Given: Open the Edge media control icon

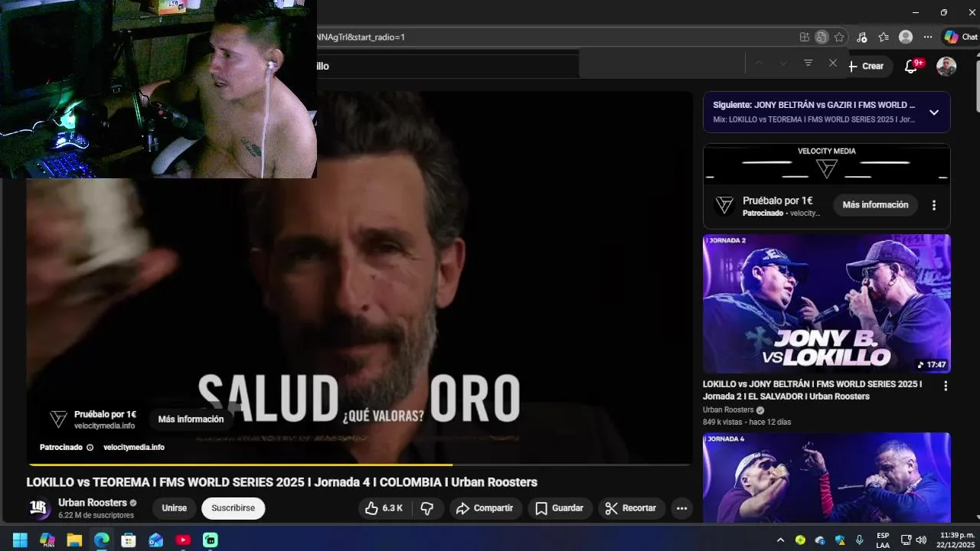Looking at the screenshot, I should [862, 37].
